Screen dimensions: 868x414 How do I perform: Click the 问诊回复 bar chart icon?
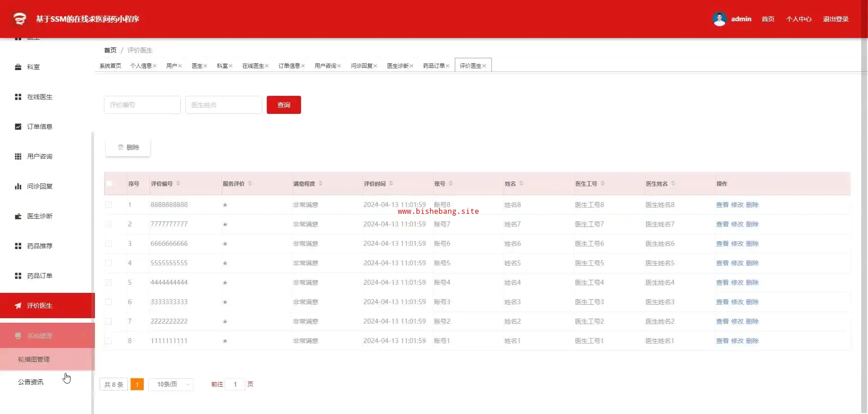click(18, 186)
